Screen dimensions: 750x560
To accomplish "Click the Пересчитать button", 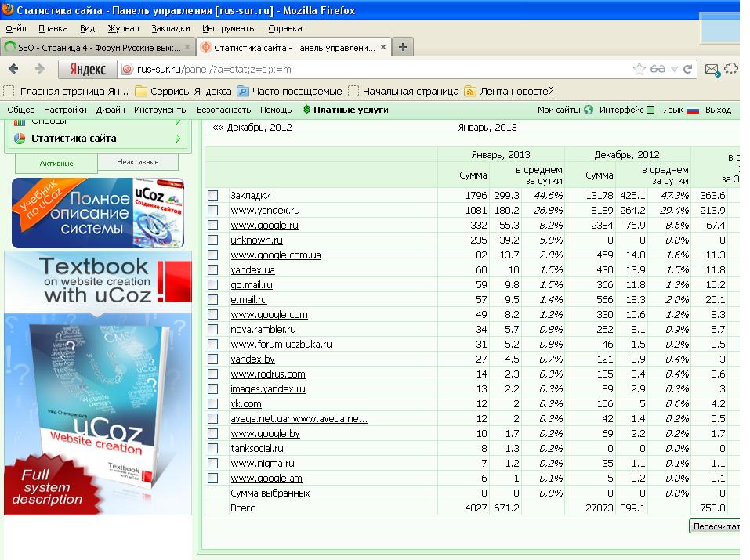I will [x=715, y=526].
